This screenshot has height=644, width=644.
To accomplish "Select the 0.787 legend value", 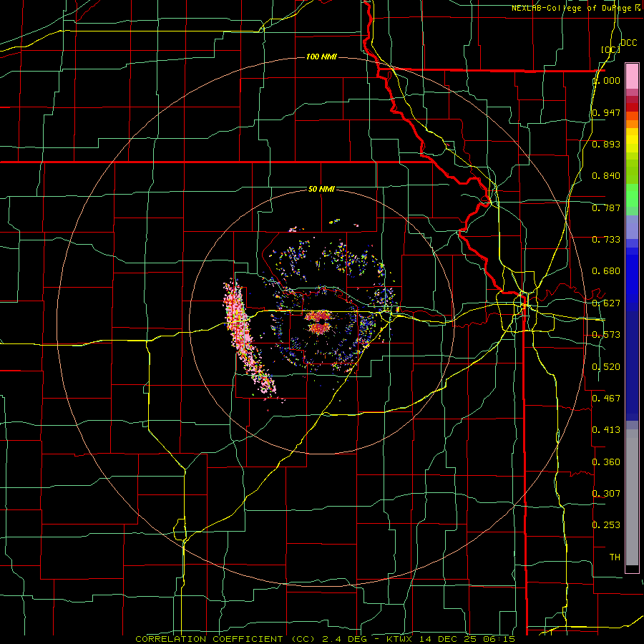I will pyautogui.click(x=606, y=208).
